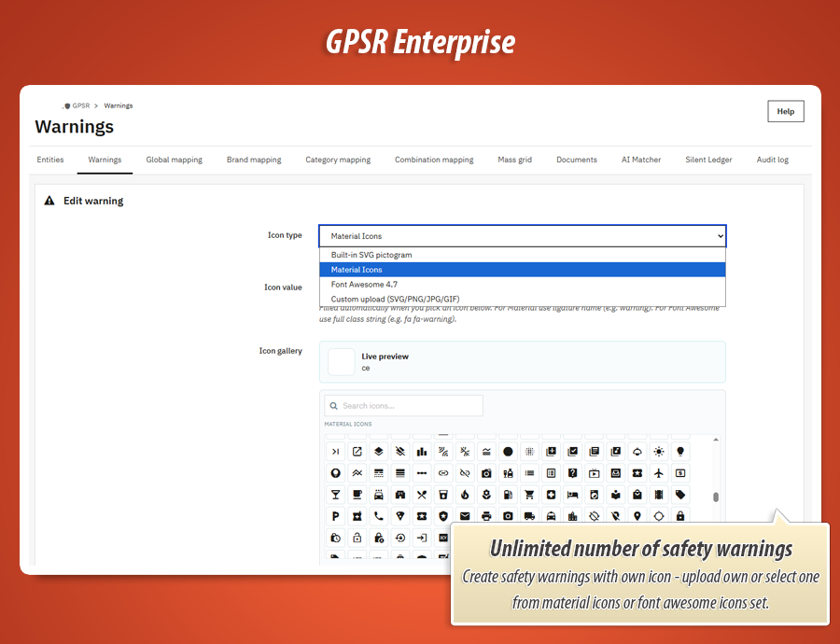
Task: Choose the taxi car icon
Action: (552, 516)
